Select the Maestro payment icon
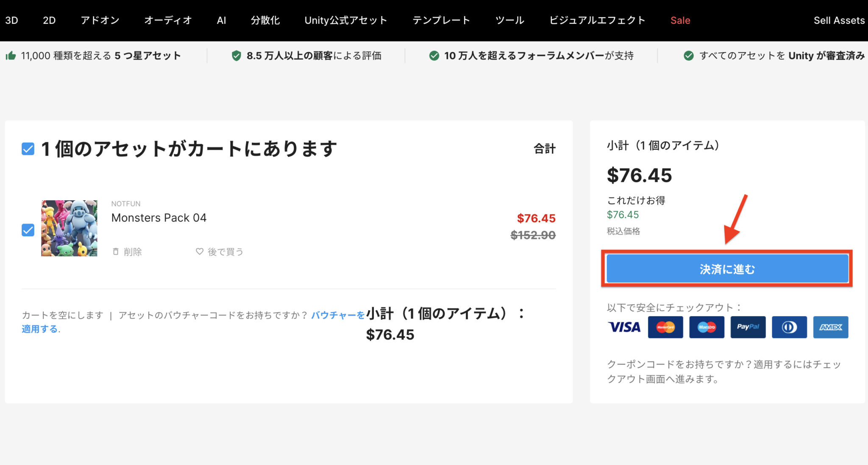 click(706, 327)
